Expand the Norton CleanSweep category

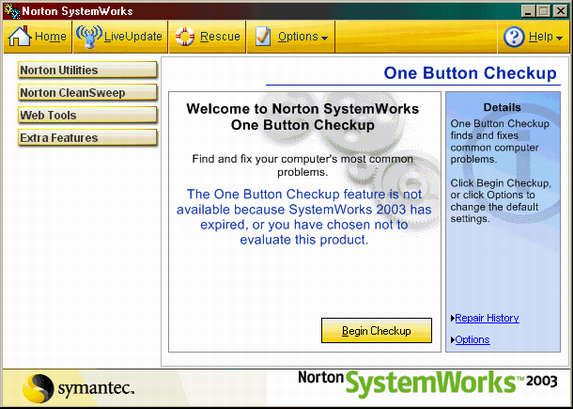(x=88, y=92)
